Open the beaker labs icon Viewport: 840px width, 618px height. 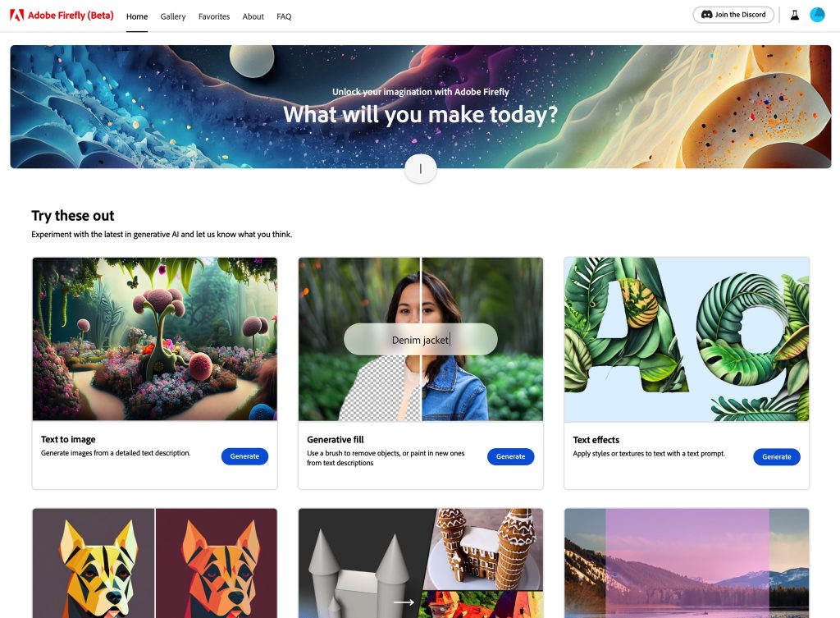click(795, 15)
